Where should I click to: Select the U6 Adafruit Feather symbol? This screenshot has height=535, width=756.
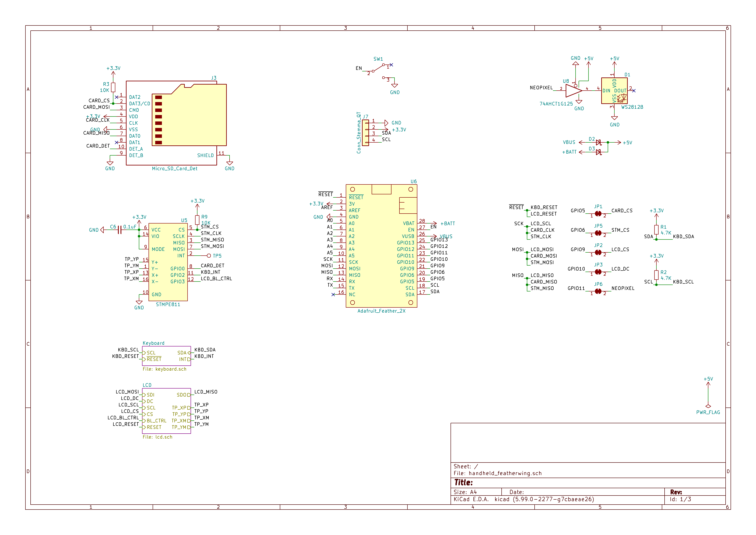point(381,246)
